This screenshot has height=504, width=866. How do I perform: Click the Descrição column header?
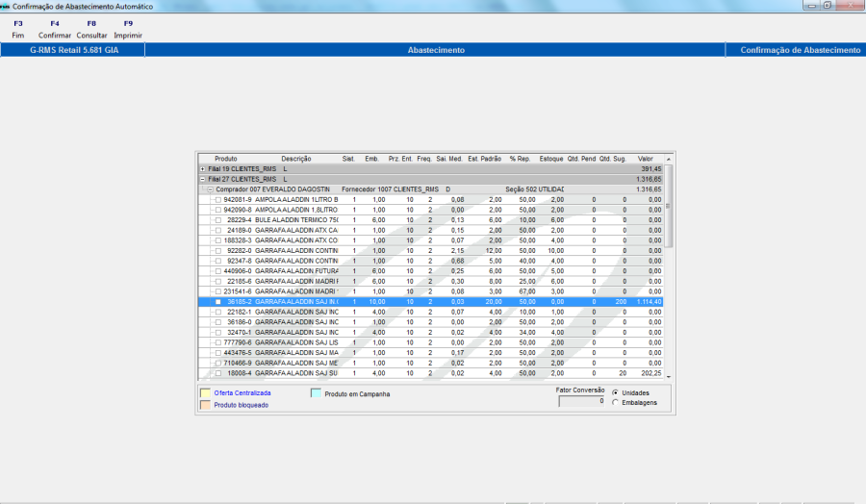pos(296,159)
